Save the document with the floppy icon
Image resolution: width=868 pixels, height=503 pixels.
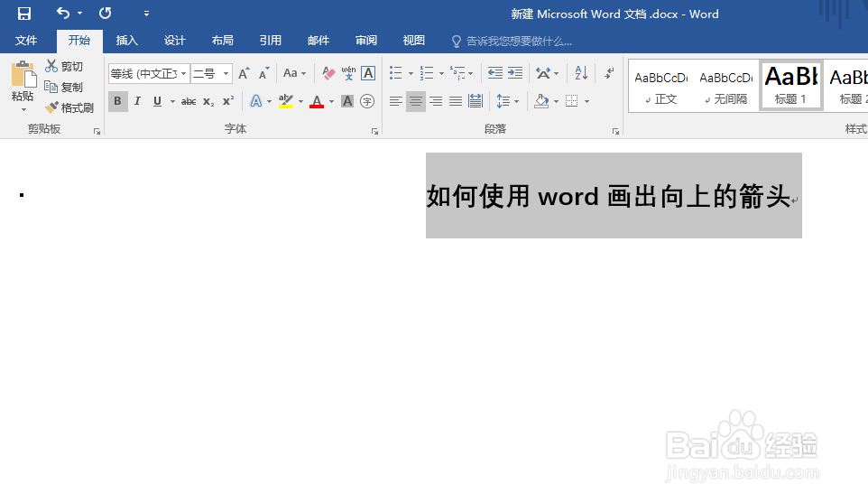click(23, 14)
